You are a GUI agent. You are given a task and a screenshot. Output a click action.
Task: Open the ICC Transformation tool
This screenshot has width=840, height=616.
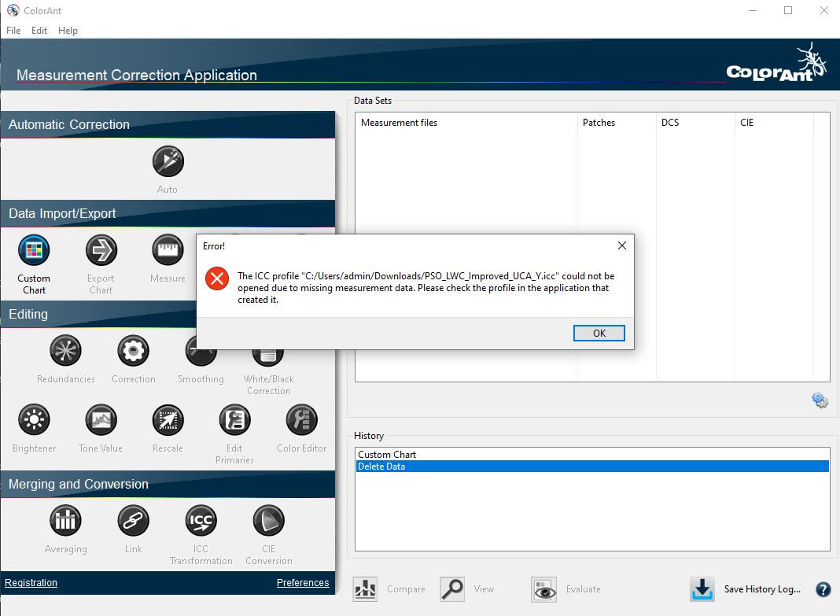click(201, 520)
